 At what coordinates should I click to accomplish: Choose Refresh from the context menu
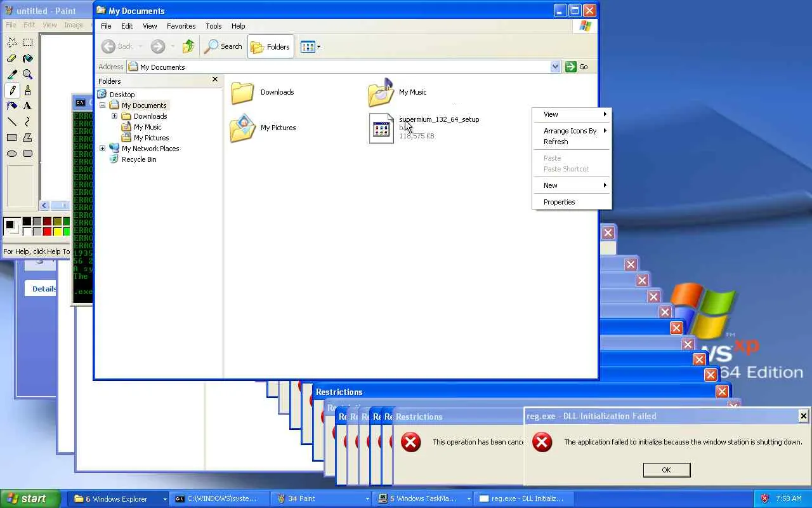tap(572, 142)
